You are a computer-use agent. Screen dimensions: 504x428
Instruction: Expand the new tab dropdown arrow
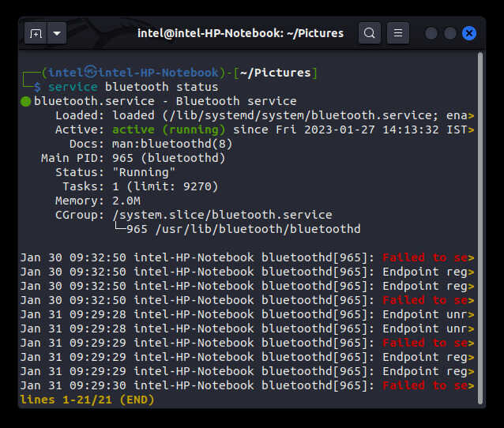pos(57,33)
